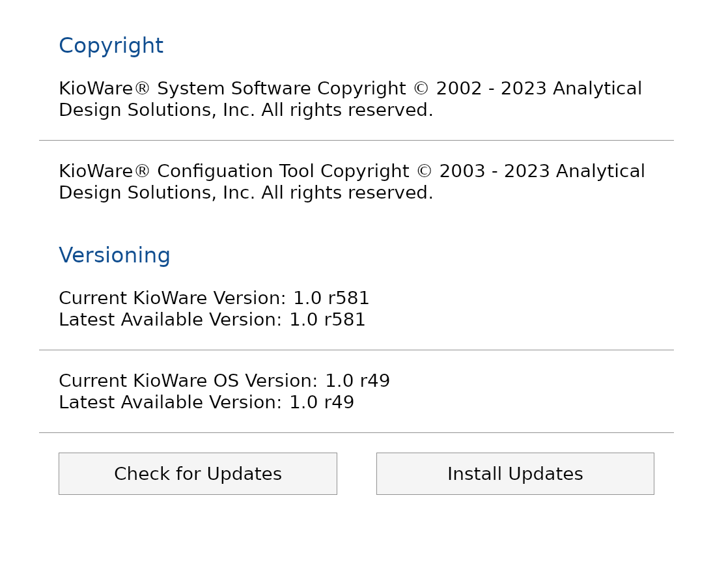
Task: Click the ® symbol before Configuation Tool
Action: (x=142, y=172)
